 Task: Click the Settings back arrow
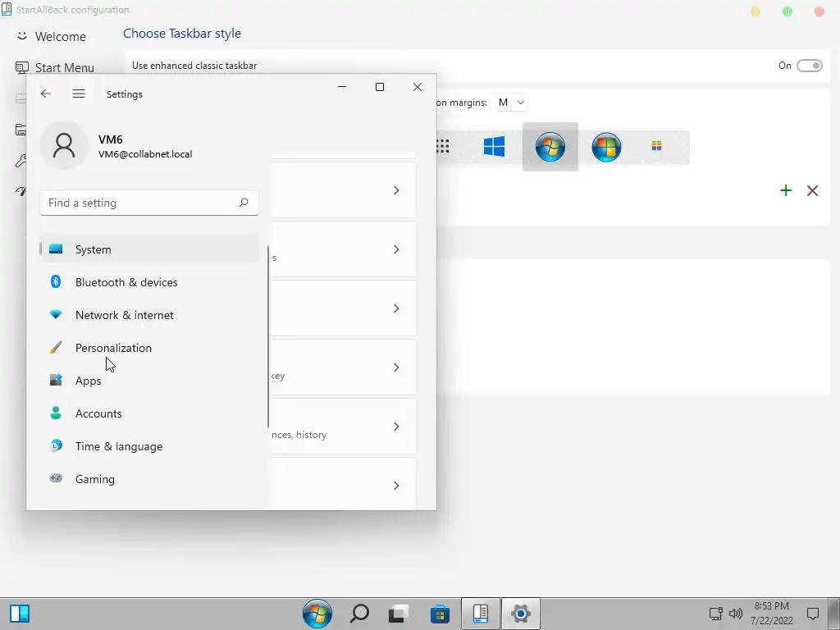tap(46, 94)
